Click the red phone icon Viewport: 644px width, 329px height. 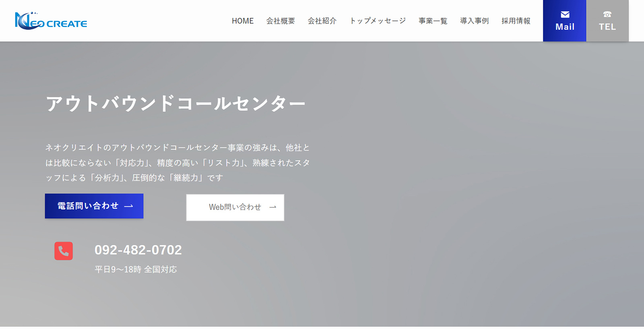coord(64,251)
